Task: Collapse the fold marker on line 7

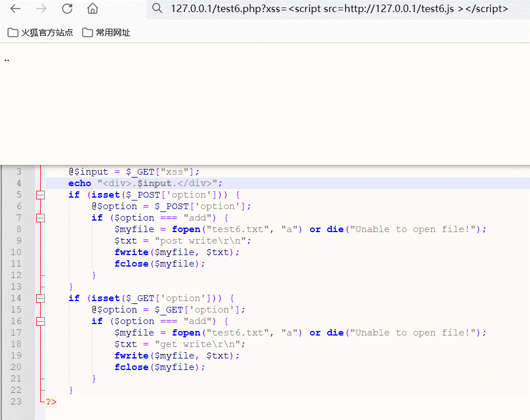Action: pyautogui.click(x=41, y=218)
